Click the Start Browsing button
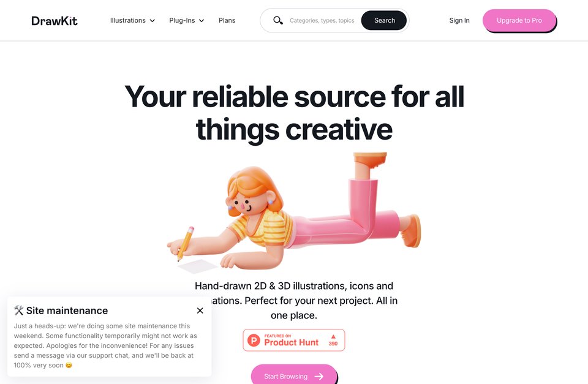The height and width of the screenshot is (384, 588). [293, 374]
